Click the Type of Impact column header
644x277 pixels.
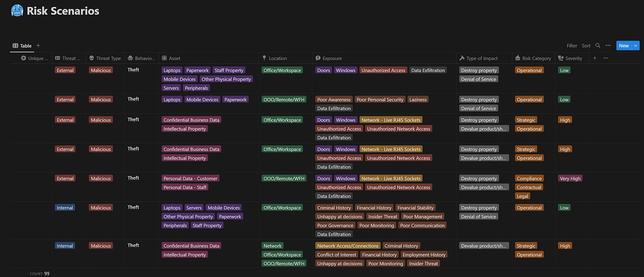click(479, 58)
